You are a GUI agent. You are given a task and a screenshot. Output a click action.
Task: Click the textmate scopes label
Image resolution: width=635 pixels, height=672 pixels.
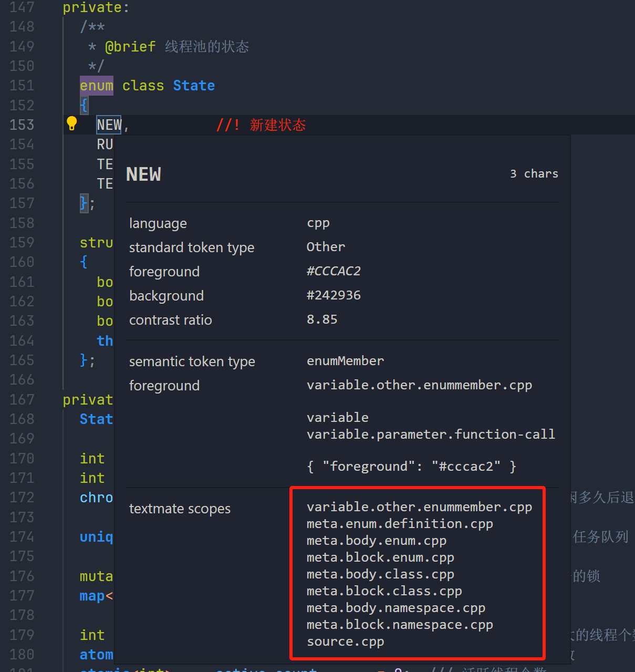(x=180, y=509)
